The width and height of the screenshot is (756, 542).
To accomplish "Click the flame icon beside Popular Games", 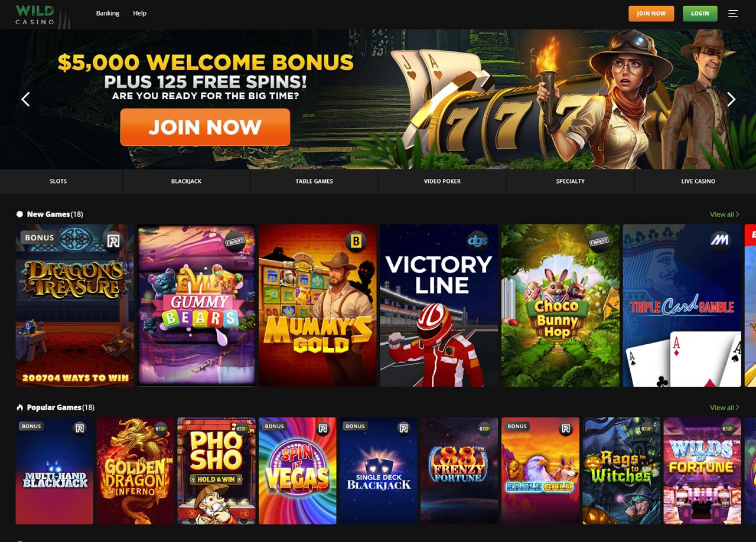I will pyautogui.click(x=19, y=407).
